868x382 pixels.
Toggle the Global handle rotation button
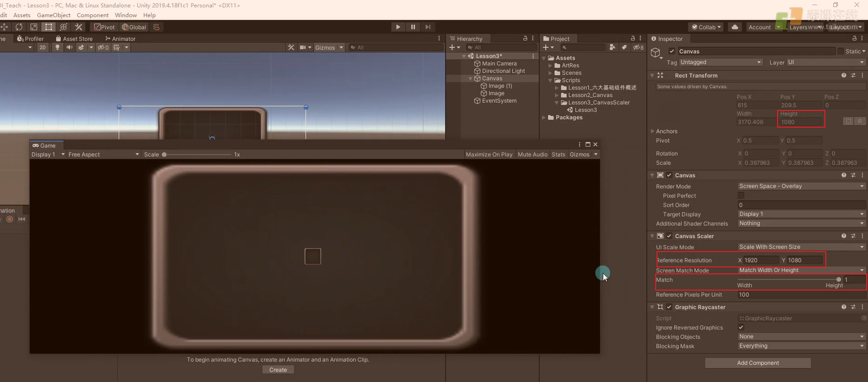134,27
